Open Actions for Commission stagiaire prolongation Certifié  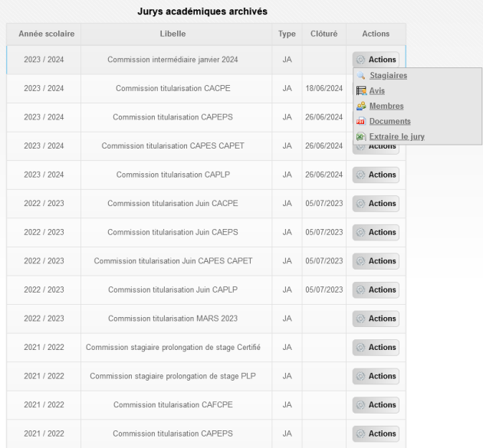pyautogui.click(x=376, y=348)
